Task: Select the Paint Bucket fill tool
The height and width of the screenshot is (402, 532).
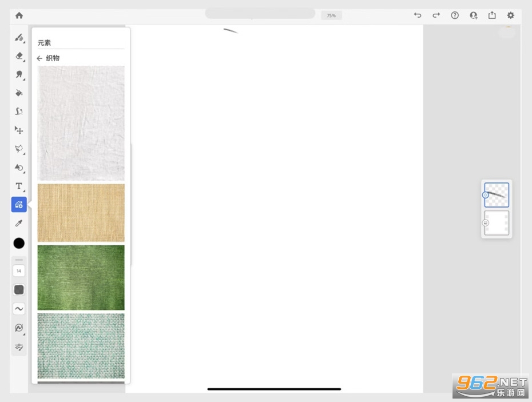Action: [19, 93]
